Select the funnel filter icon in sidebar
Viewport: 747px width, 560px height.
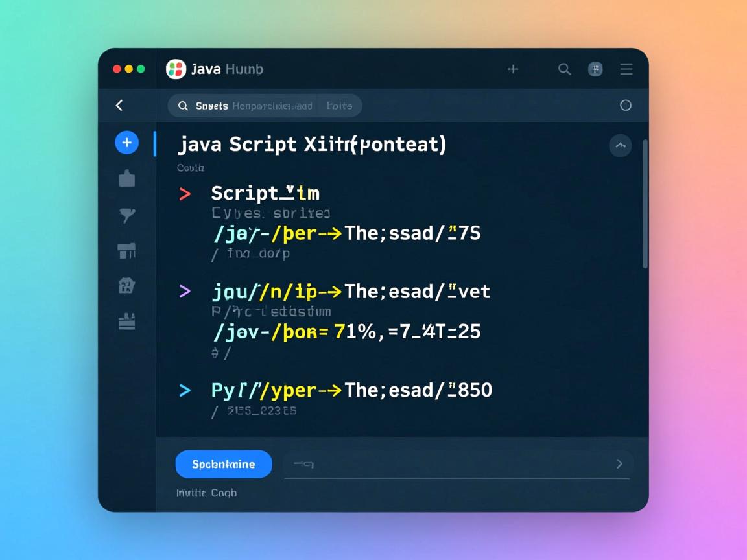(127, 215)
